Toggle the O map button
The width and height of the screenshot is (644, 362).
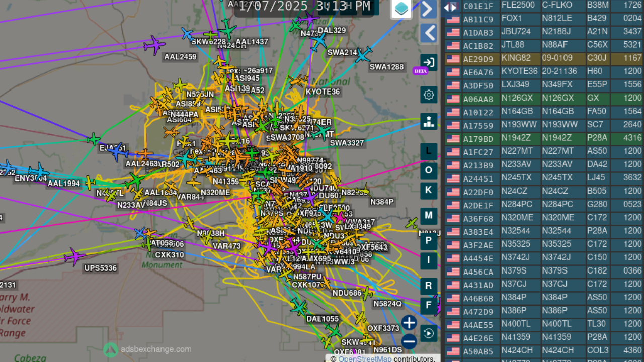click(429, 170)
